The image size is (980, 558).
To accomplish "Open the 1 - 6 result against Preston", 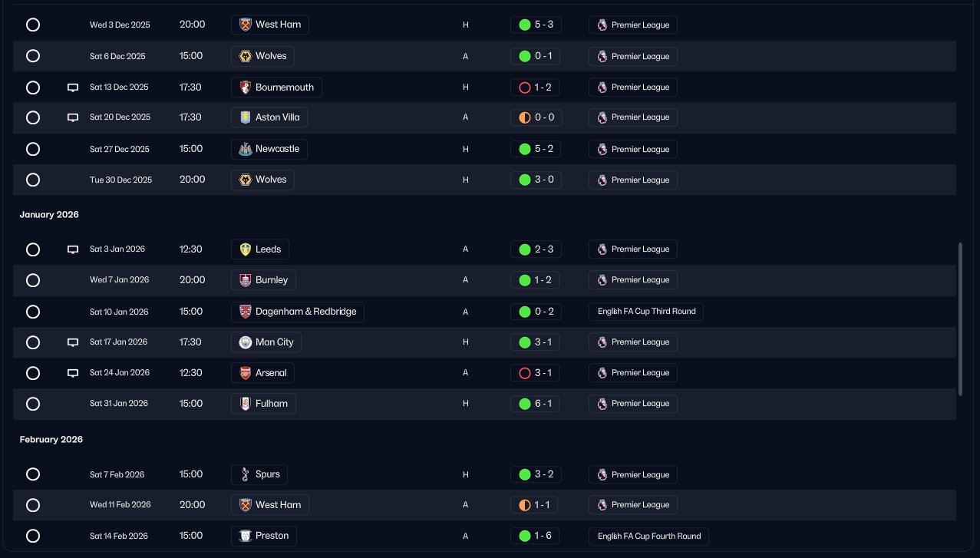I will [536, 536].
